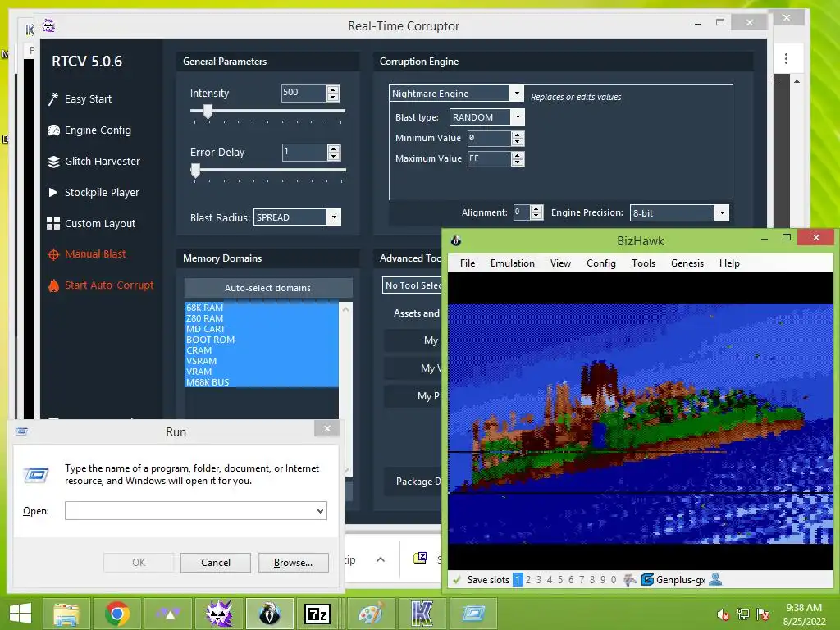Screen dimensions: 840x630
Task: Click the Intensity value field
Action: (x=304, y=93)
